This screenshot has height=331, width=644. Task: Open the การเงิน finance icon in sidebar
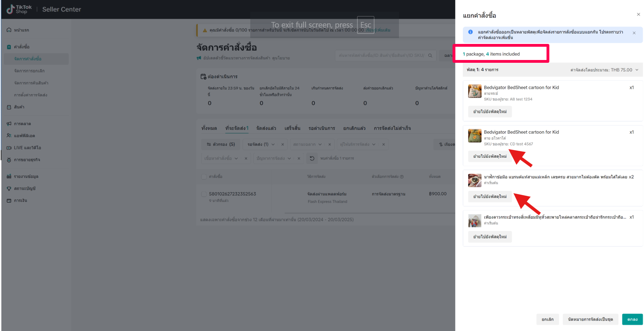9,201
